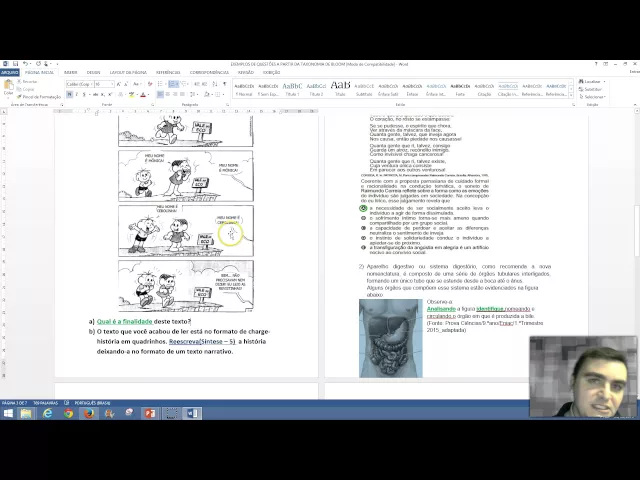Click word count in status bar
The height and width of the screenshot is (480, 640).
46,403
